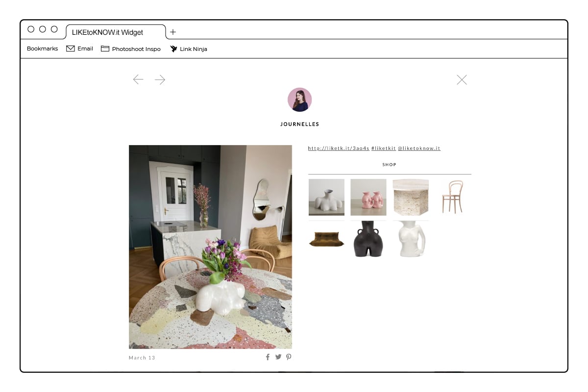
Task: Click the JOURNELLES username
Action: pyautogui.click(x=299, y=124)
